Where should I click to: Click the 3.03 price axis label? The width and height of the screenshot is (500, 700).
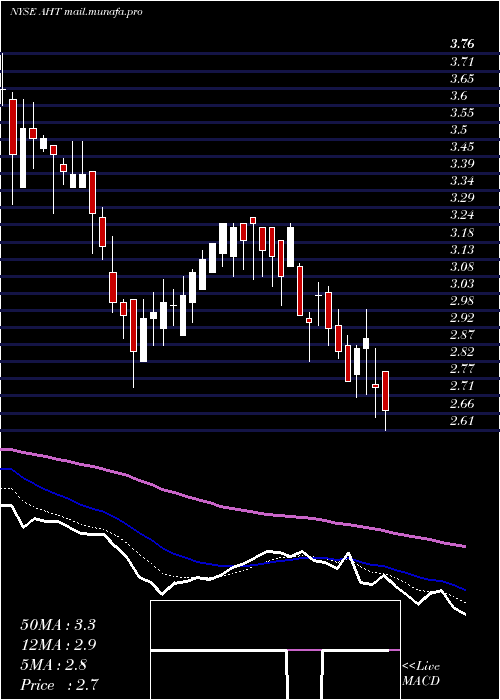[462, 283]
